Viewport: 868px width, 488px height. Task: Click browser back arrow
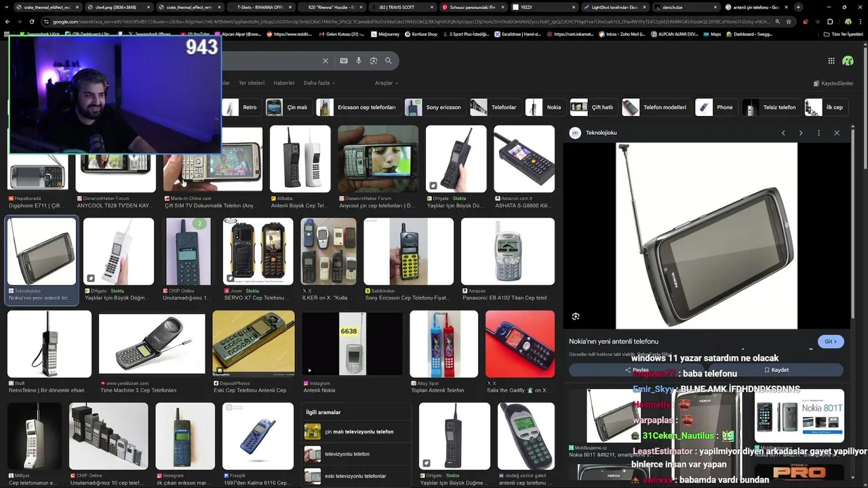(x=7, y=22)
